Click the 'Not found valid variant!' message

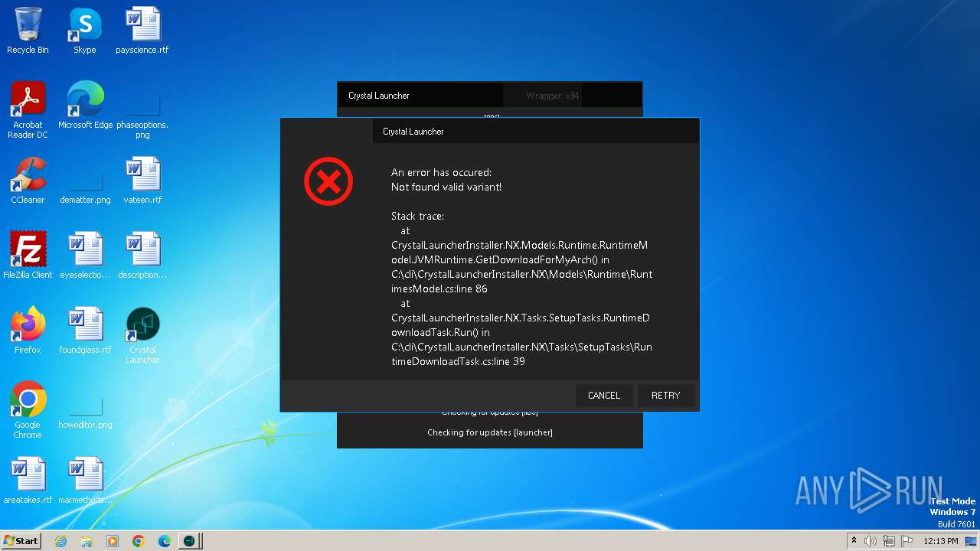[446, 187]
